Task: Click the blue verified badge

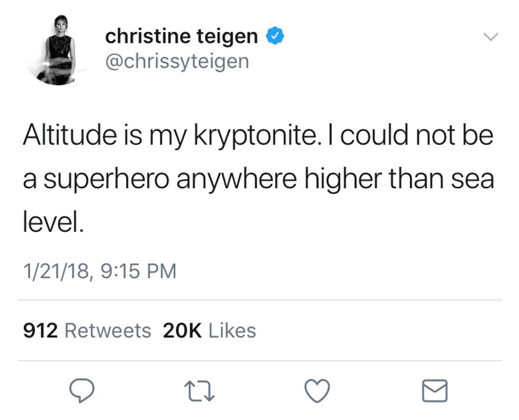Action: (x=275, y=36)
